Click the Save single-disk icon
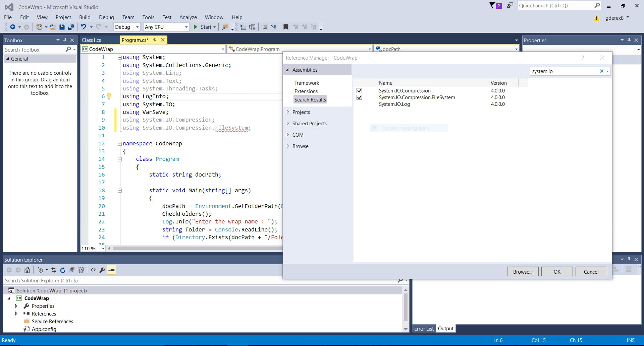This screenshot has width=644, height=346. click(62, 27)
